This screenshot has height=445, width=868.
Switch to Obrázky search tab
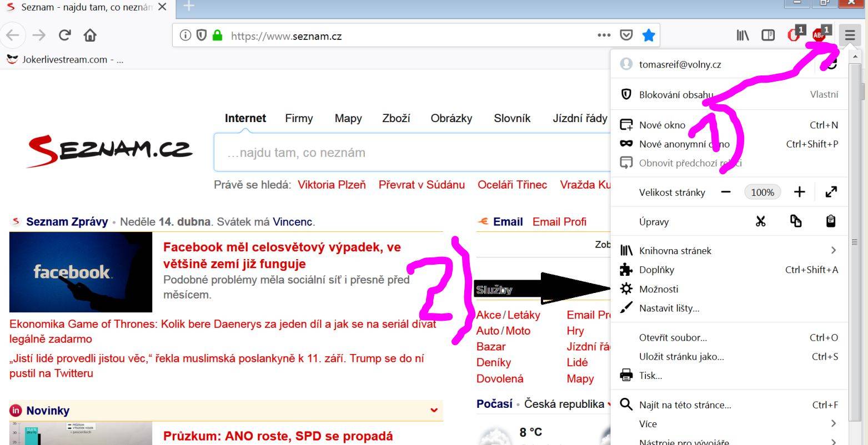pyautogui.click(x=451, y=118)
